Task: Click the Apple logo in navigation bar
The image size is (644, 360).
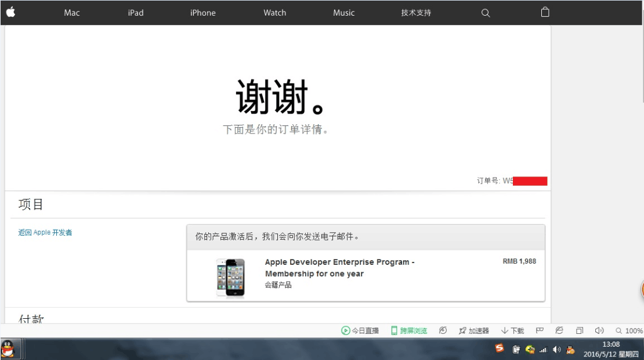Action: (x=10, y=12)
